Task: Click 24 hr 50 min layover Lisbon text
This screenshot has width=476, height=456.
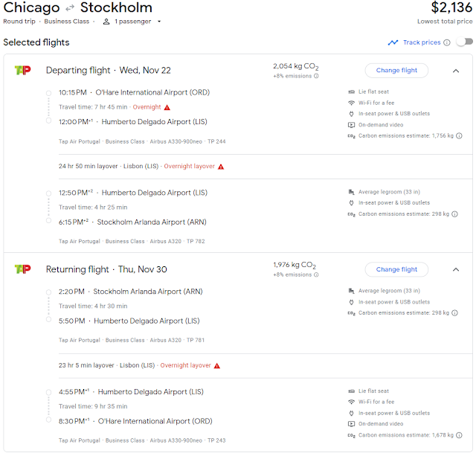Action: coord(109,167)
